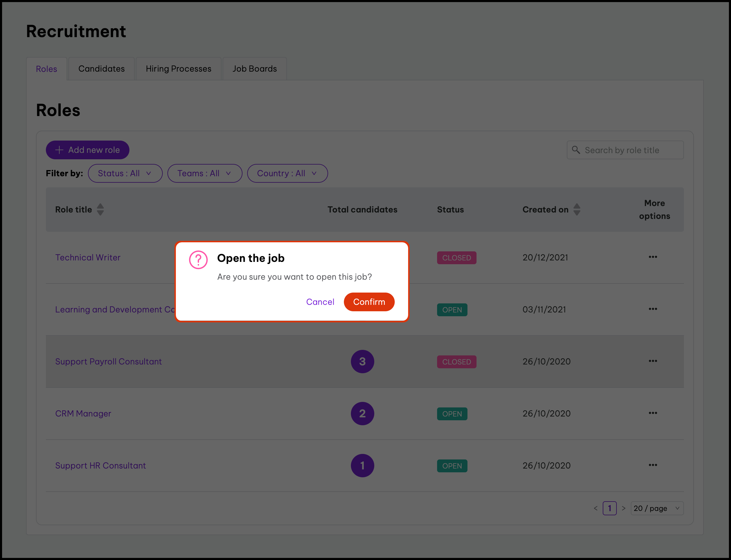Go to previous page arrow
The width and height of the screenshot is (731, 560).
coord(595,508)
